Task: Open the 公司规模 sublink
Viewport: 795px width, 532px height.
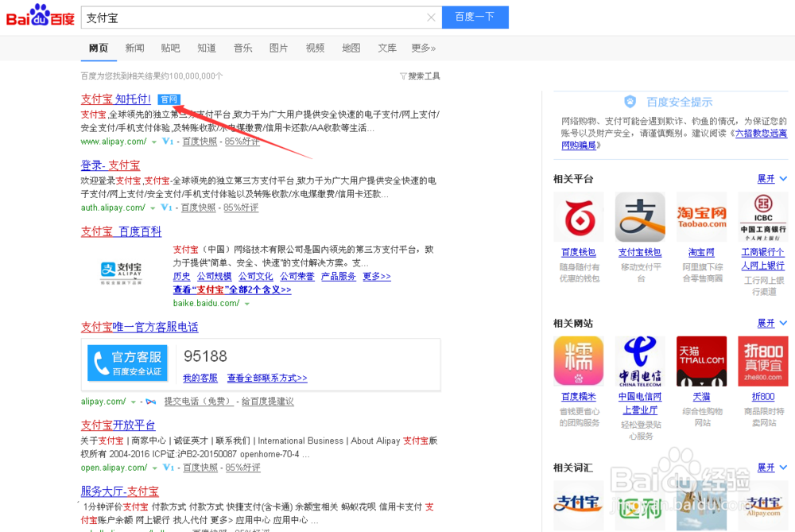Action: [214, 277]
